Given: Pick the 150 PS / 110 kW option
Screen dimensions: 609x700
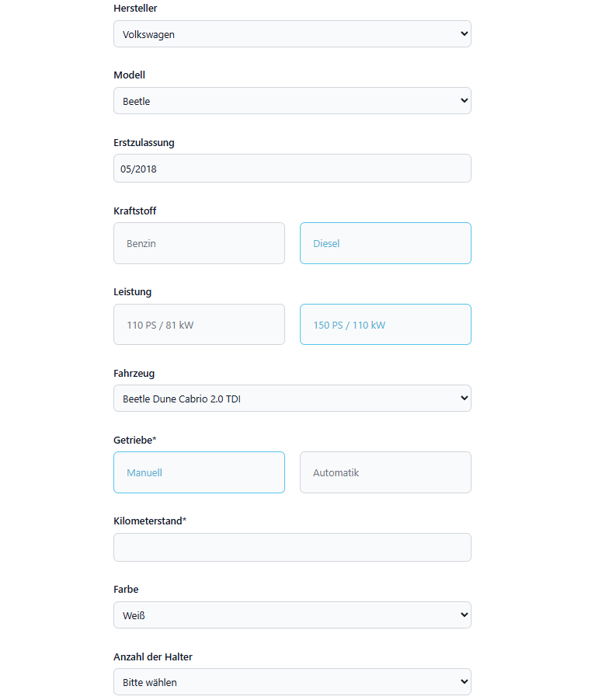Looking at the screenshot, I should click(385, 325).
